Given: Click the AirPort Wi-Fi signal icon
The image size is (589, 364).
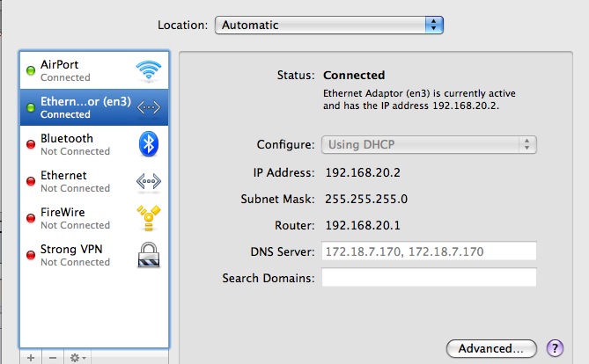Looking at the screenshot, I should tap(149, 70).
